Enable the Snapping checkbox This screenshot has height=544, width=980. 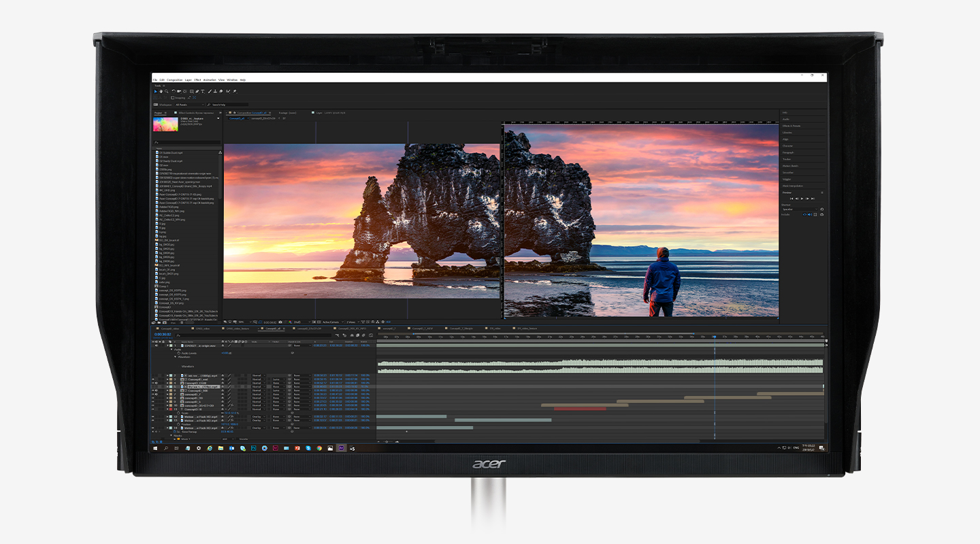click(172, 98)
